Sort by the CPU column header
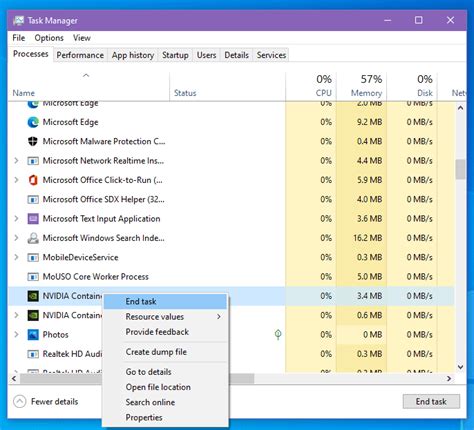 tap(311, 86)
